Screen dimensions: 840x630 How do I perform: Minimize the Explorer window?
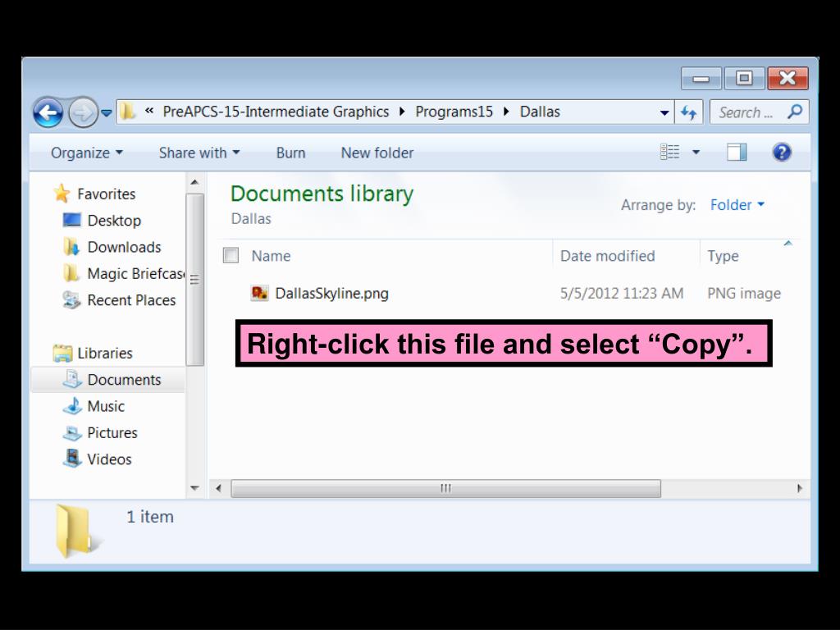701,79
